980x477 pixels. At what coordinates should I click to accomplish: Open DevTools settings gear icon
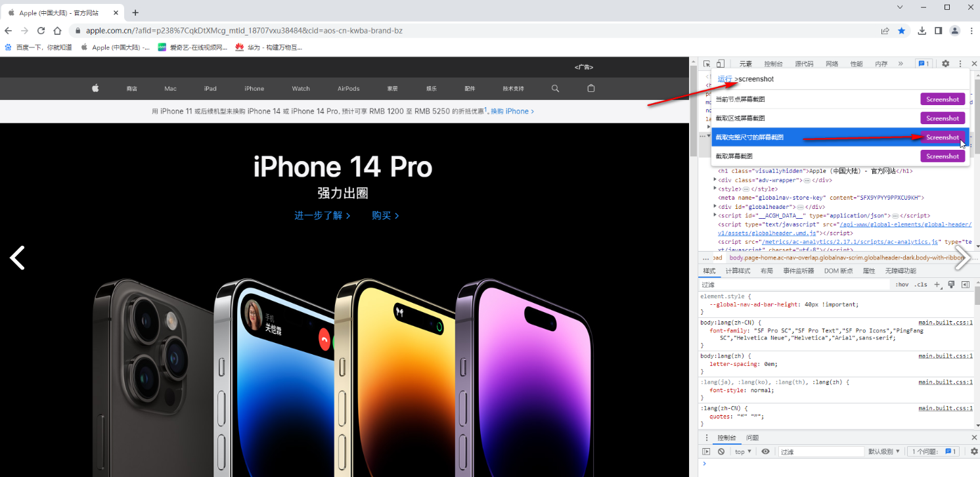pos(946,64)
